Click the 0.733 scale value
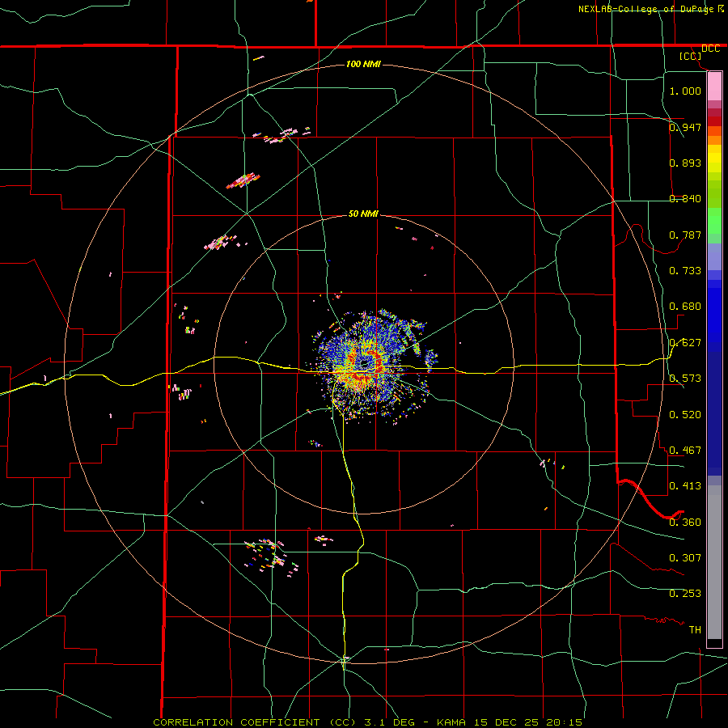 (685, 271)
